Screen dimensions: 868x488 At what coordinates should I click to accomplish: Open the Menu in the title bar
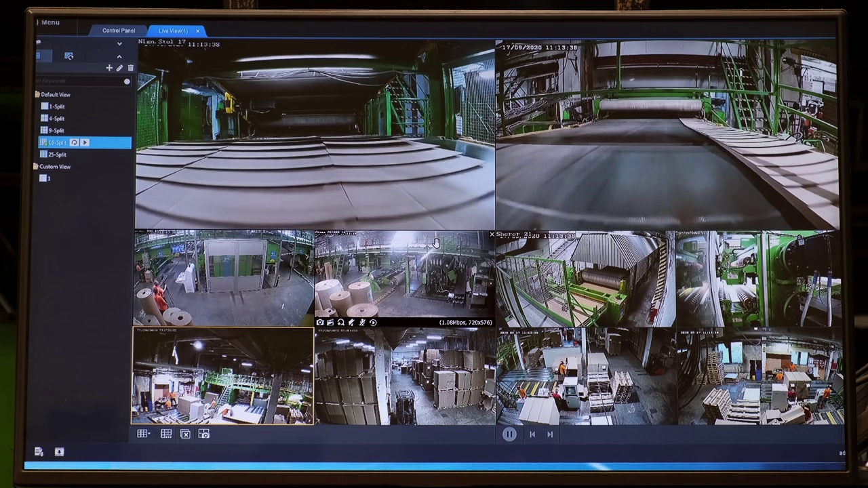tap(50, 22)
